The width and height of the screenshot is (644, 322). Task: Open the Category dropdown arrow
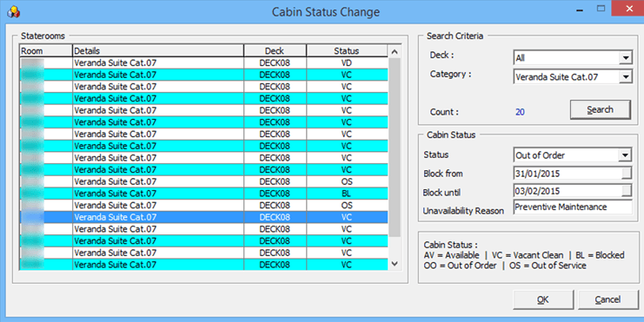pos(625,76)
